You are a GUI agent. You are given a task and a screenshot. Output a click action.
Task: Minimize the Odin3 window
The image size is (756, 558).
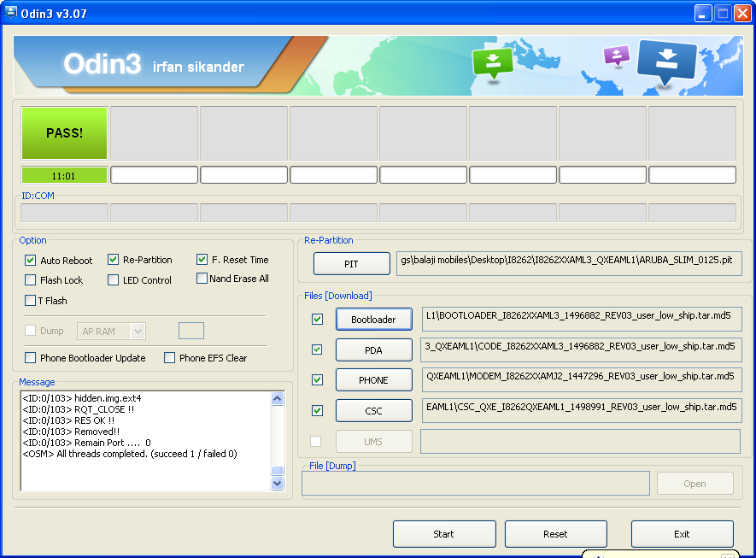click(x=703, y=13)
